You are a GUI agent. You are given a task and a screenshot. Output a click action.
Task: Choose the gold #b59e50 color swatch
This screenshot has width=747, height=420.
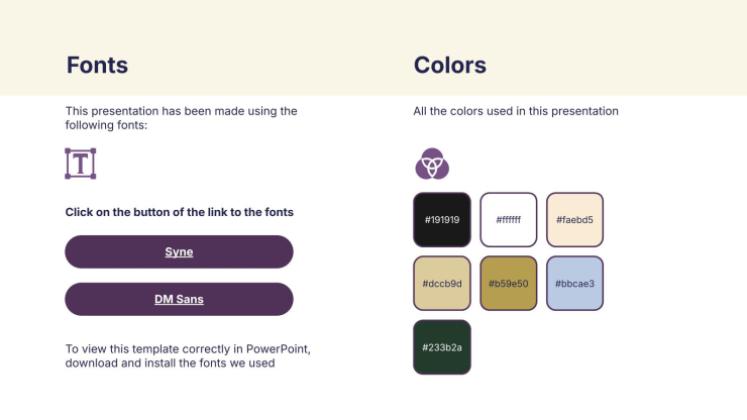click(508, 283)
